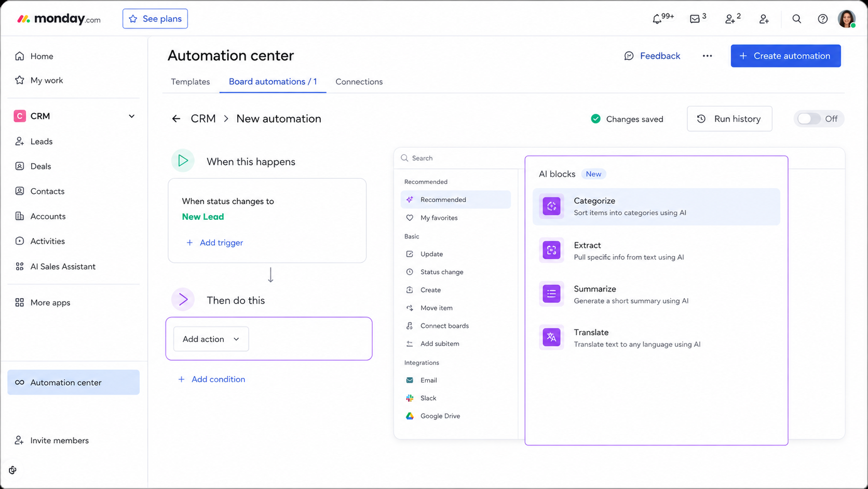Open the three-dot more options menu
868x489 pixels.
click(707, 56)
